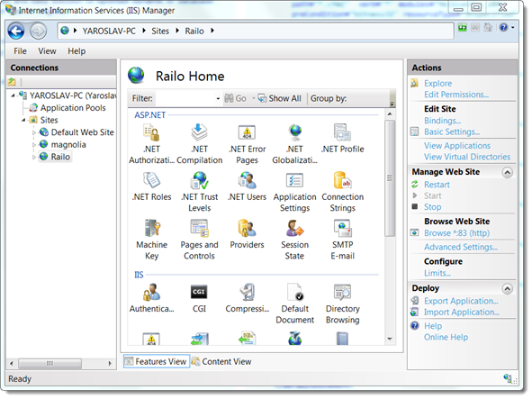The width and height of the screenshot is (532, 399).
Task: Open Basic Settings link
Action: 452,132
